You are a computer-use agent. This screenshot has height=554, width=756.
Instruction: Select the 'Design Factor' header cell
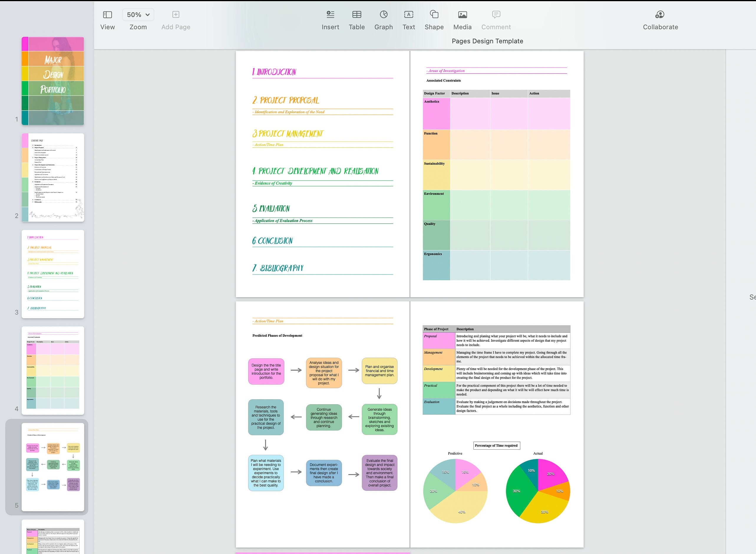[436, 93]
